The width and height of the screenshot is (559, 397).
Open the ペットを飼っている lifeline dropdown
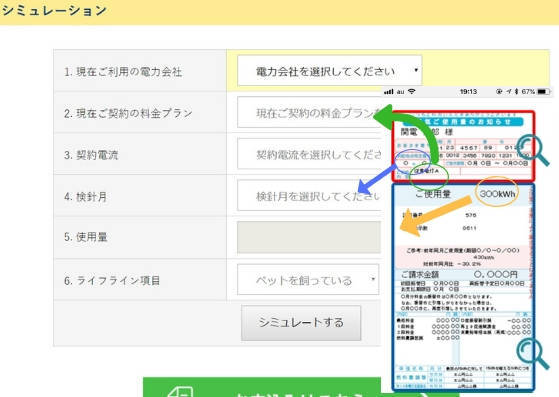[x=308, y=280]
